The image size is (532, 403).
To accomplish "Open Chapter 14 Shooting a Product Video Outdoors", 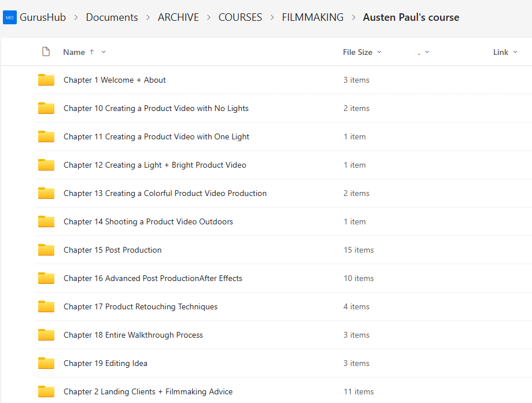I will [148, 221].
